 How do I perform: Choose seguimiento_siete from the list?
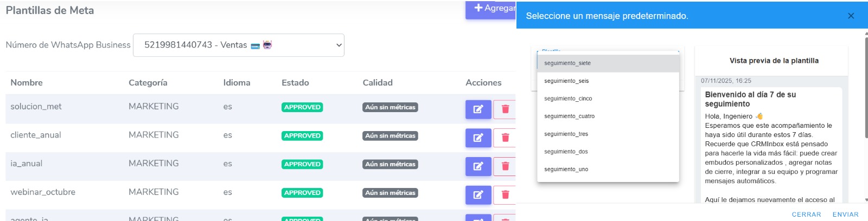click(x=608, y=63)
